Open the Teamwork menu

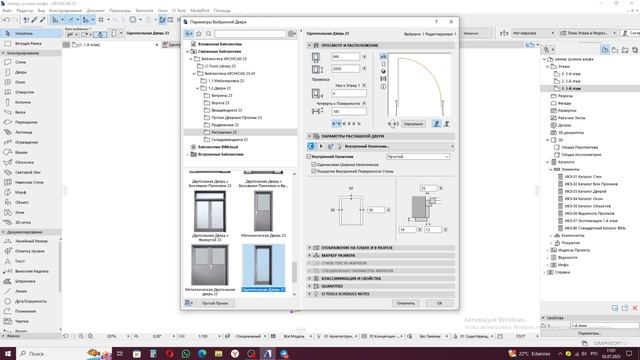pyautogui.click(x=144, y=11)
